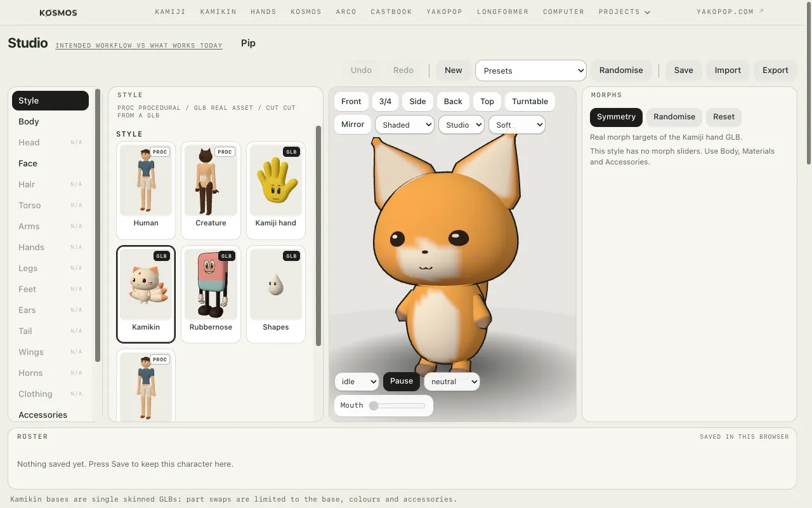Toggle the Mirror view option

coord(353,124)
